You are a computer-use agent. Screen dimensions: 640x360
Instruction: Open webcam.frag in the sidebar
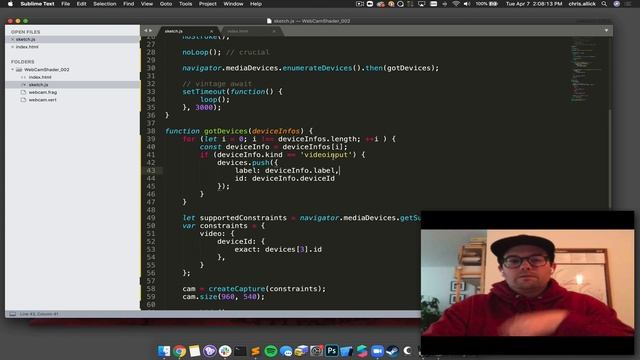[43, 92]
